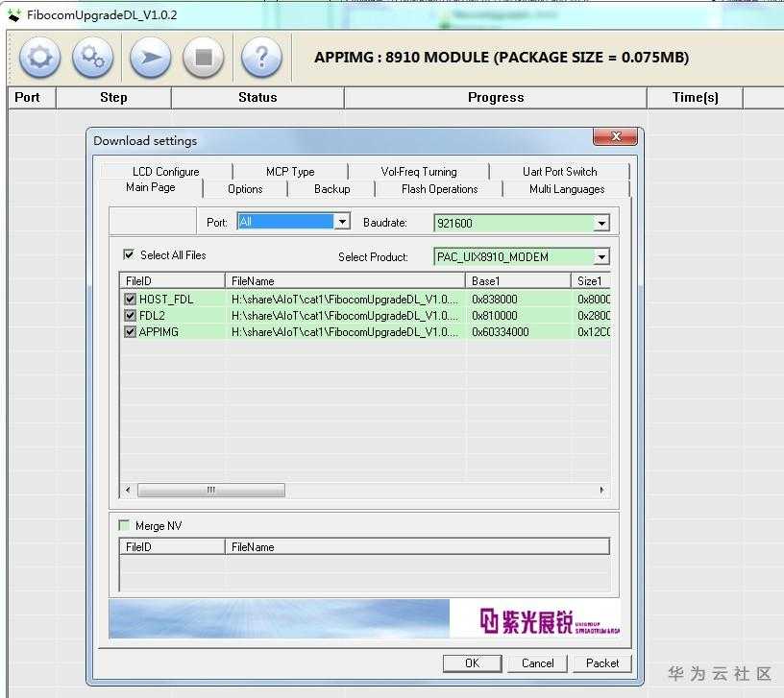Open the Flash Operations tab

[439, 189]
